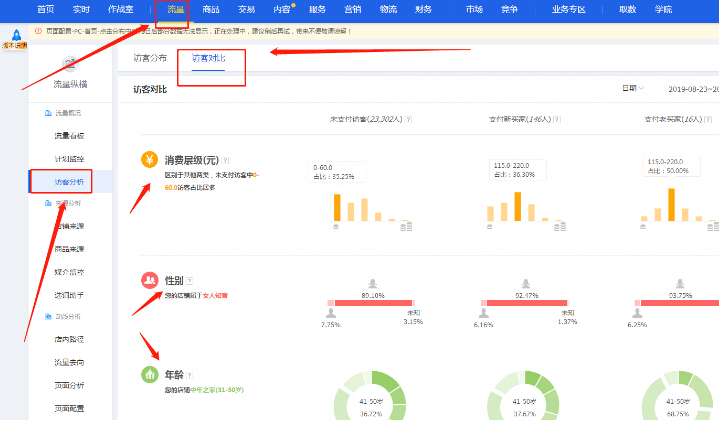The image size is (719, 421).
Task: Click the help icon beside 年龄
Action: coord(189,374)
